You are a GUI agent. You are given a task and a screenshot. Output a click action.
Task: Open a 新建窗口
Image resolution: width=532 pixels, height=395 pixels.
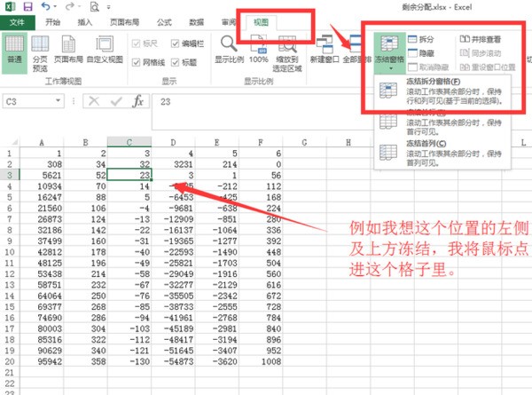(325, 50)
